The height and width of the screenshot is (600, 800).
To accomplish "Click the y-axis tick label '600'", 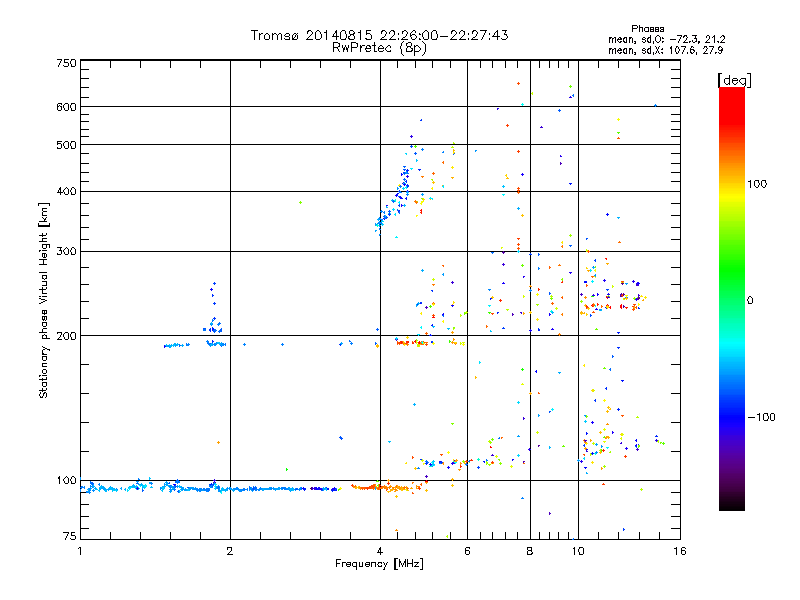I will click(66, 107).
